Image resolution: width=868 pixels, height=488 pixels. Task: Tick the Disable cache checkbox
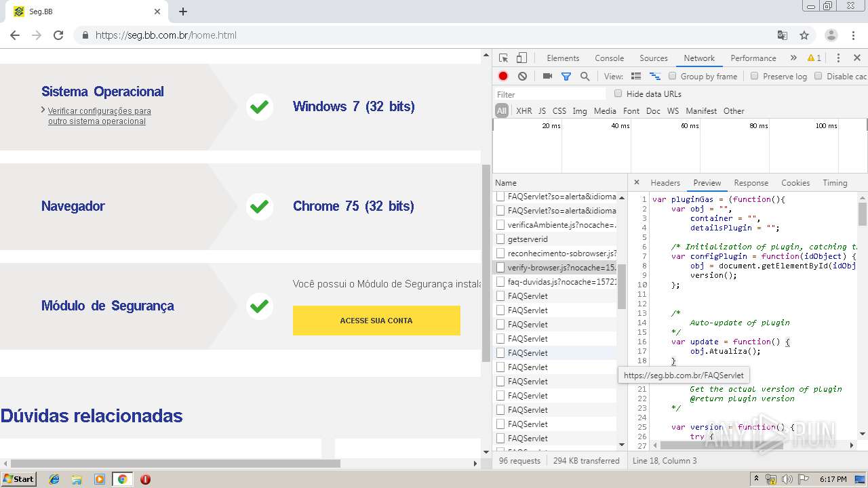tap(818, 76)
